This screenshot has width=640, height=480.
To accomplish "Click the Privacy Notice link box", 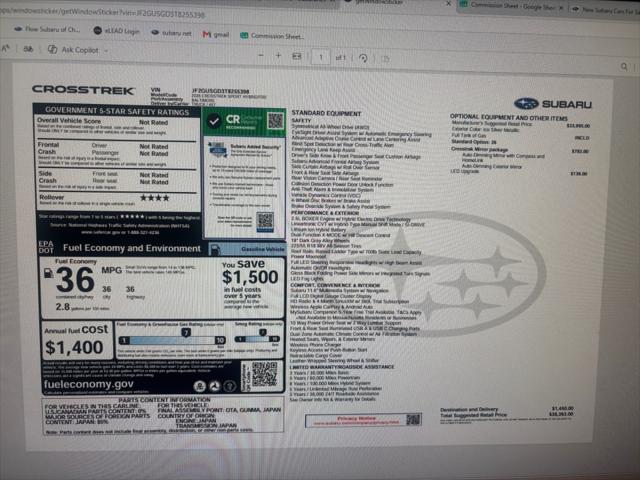I will (x=363, y=420).
